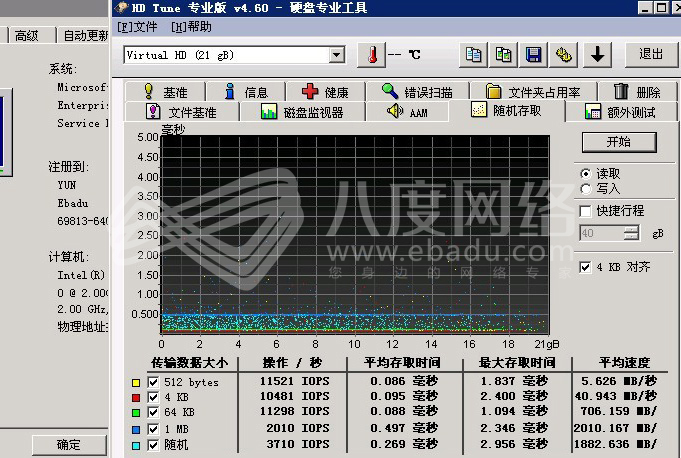Screen dimensions: 681x458
Task: Open the 文件基准 file benchmark tab
Action: [x=182, y=112]
